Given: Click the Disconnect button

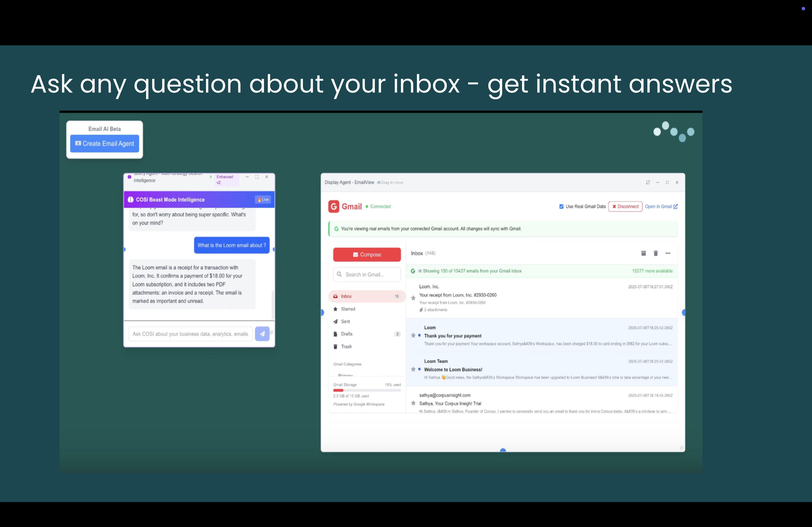Looking at the screenshot, I should [x=625, y=206].
